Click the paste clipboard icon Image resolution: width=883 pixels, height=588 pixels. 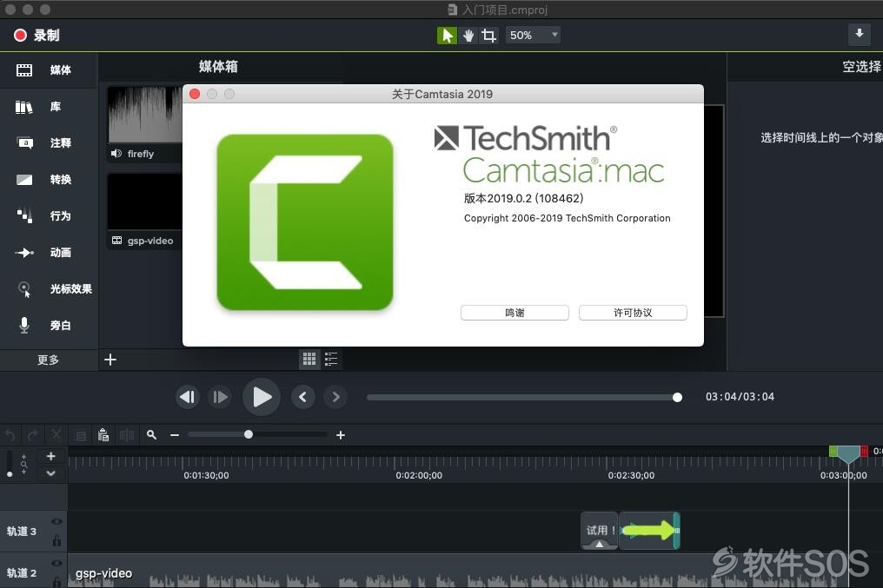tap(103, 435)
